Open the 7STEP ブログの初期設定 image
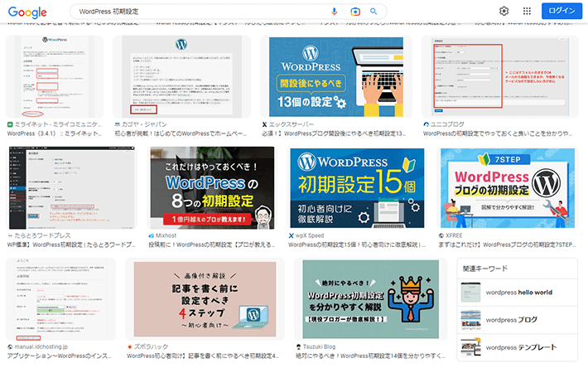This screenshot has height=368, width=588. pyautogui.click(x=508, y=187)
